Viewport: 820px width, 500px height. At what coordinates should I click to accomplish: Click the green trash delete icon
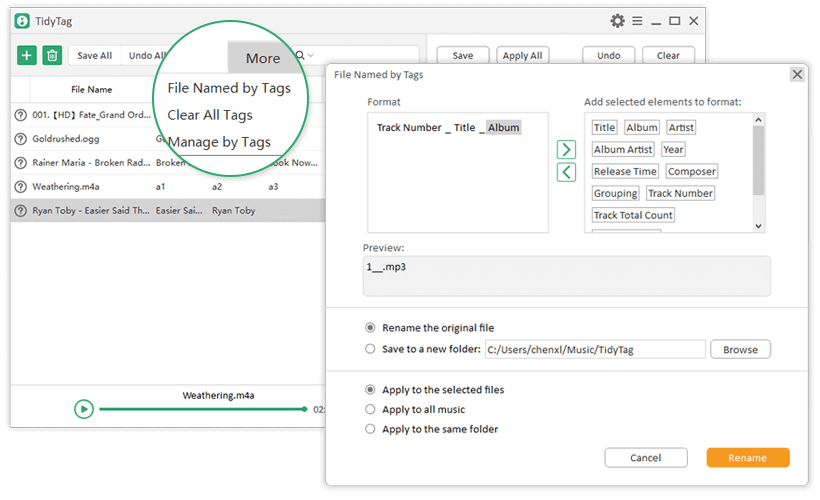(x=53, y=56)
